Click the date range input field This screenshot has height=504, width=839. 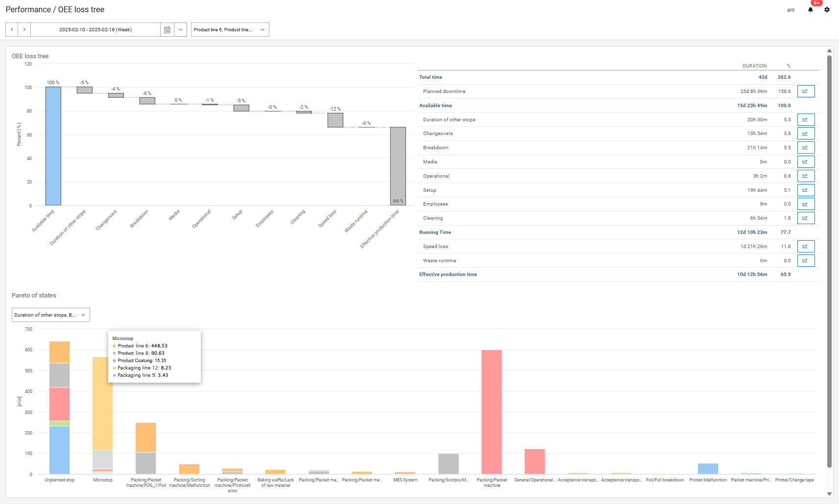(x=96, y=29)
